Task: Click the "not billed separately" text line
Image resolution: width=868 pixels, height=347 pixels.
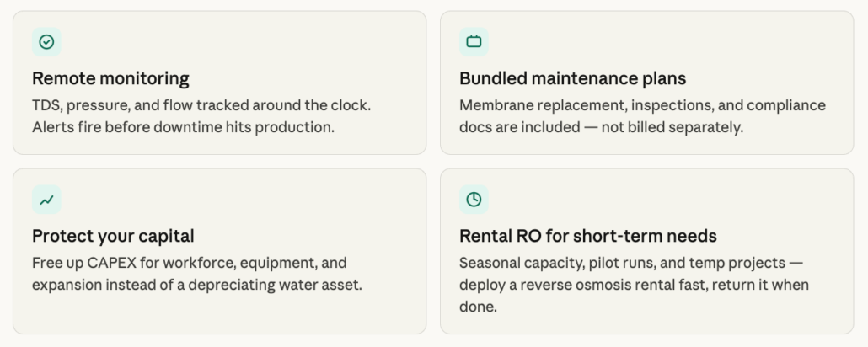Action: (x=600, y=127)
